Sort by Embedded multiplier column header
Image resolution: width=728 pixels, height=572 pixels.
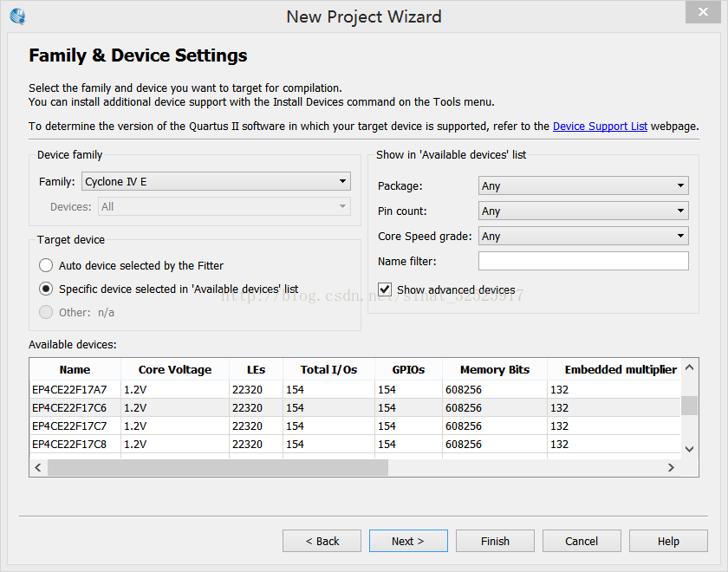point(614,369)
